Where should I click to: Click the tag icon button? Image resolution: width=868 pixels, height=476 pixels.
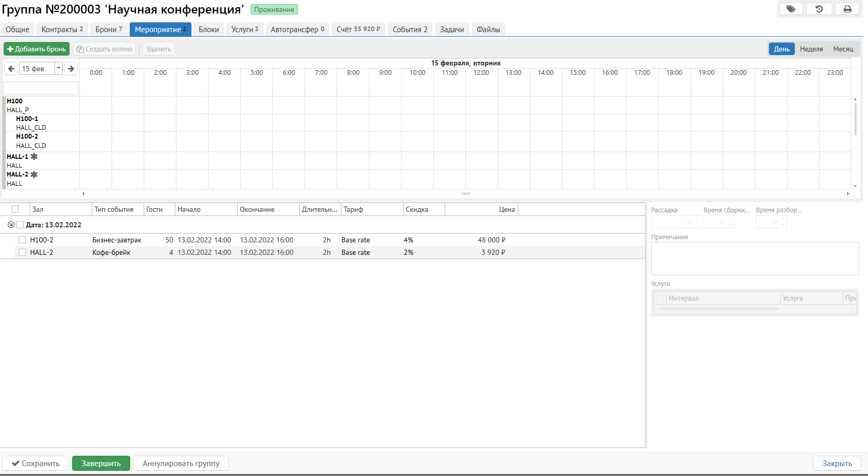791,9
